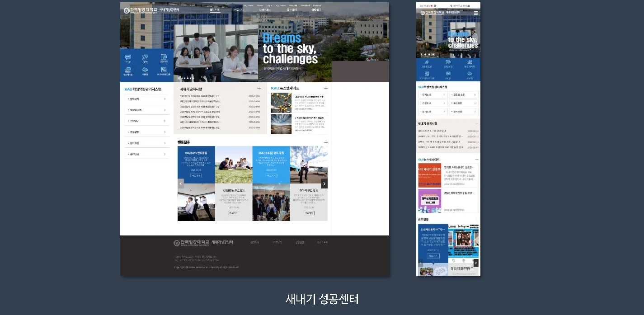Expand KAU 뉴스인사이드 with plus icon on desktop
The height and width of the screenshot is (315, 644).
pos(326,89)
